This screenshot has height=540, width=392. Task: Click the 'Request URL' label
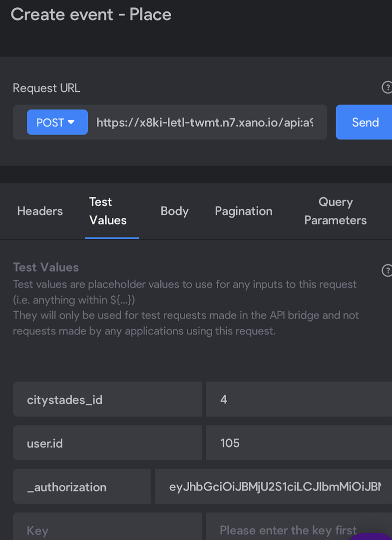pyautogui.click(x=46, y=88)
